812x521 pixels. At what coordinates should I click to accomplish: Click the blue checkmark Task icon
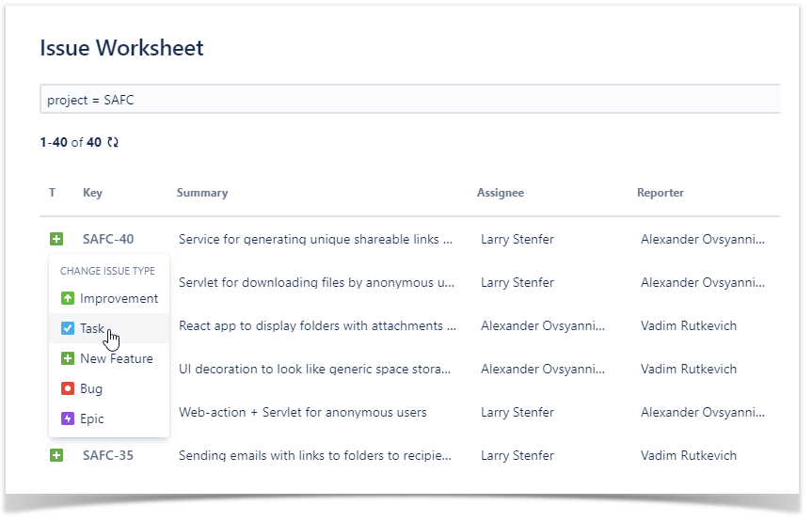pyautogui.click(x=67, y=329)
